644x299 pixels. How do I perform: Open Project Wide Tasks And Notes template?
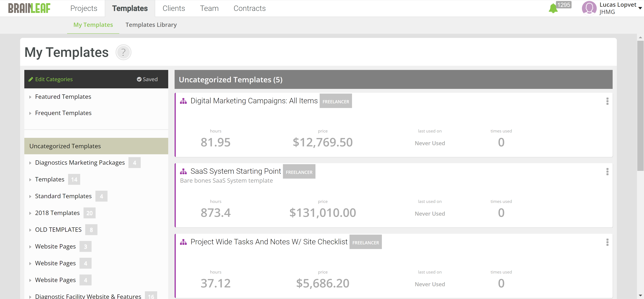[x=269, y=242]
